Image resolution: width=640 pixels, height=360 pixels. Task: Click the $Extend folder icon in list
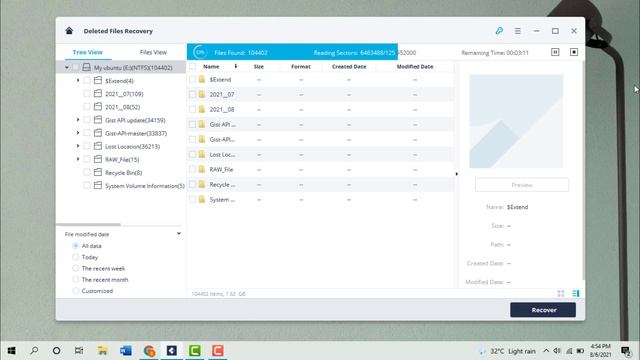202,79
